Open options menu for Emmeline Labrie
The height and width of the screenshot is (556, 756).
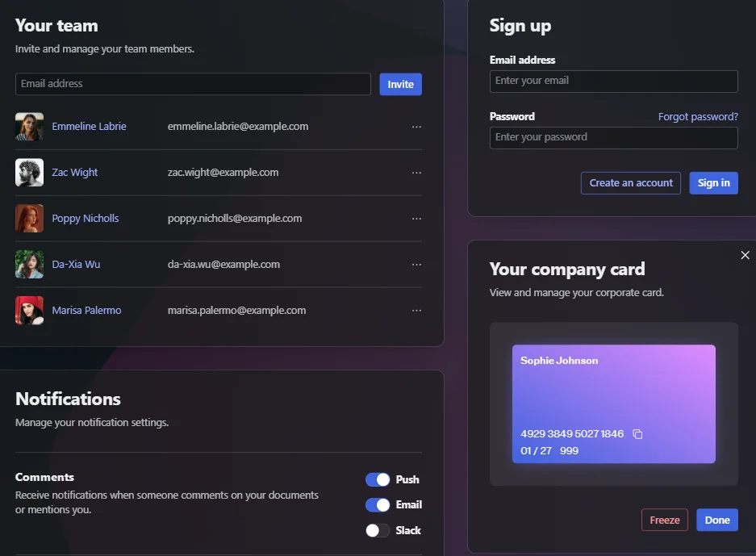(x=416, y=127)
